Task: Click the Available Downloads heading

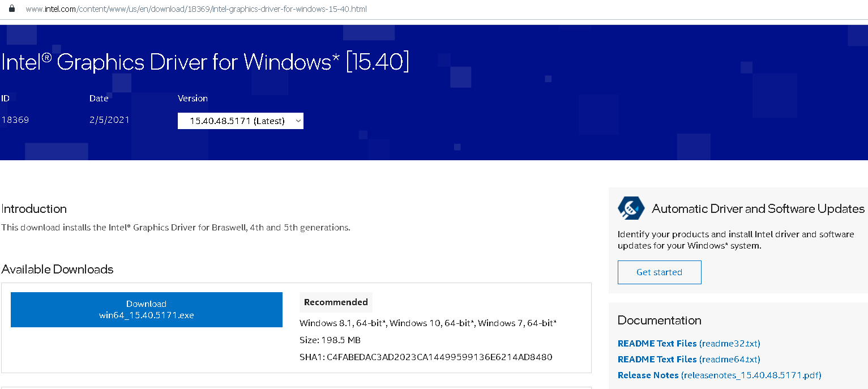Action: click(x=57, y=270)
